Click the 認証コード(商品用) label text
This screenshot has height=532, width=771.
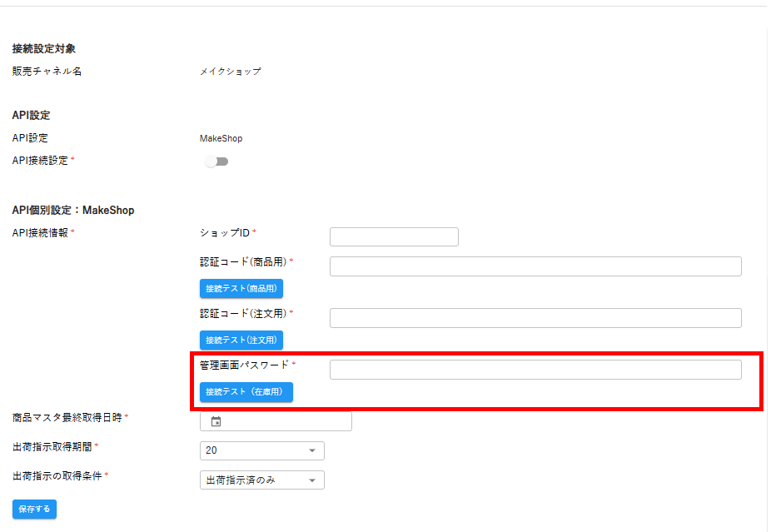(x=243, y=261)
